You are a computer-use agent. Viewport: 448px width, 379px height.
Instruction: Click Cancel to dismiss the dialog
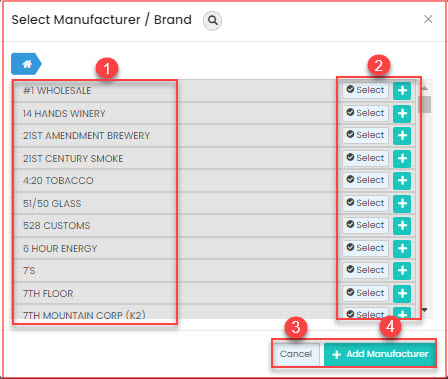pos(296,354)
